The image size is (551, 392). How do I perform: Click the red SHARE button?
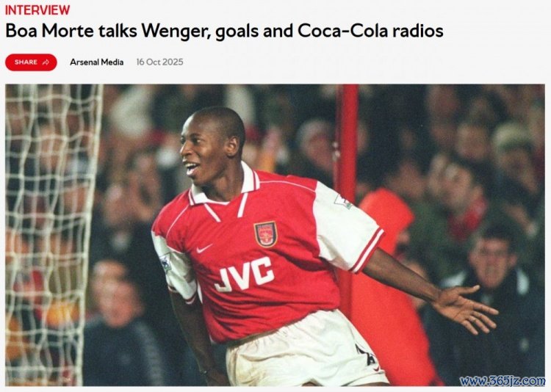point(31,62)
